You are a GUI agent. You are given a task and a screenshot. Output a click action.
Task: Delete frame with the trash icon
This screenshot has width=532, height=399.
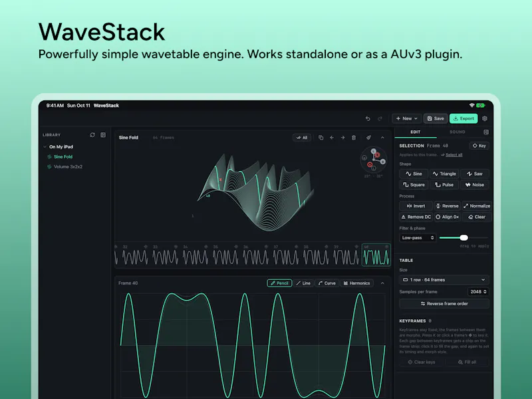click(354, 138)
